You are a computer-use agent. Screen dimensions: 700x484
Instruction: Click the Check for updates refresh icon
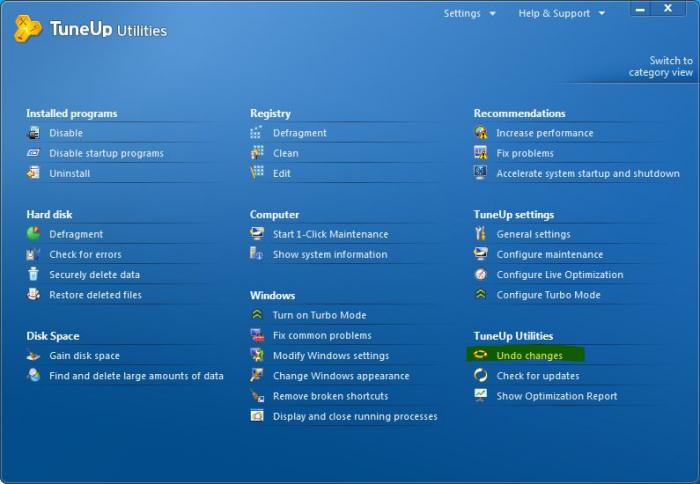[x=480, y=376]
